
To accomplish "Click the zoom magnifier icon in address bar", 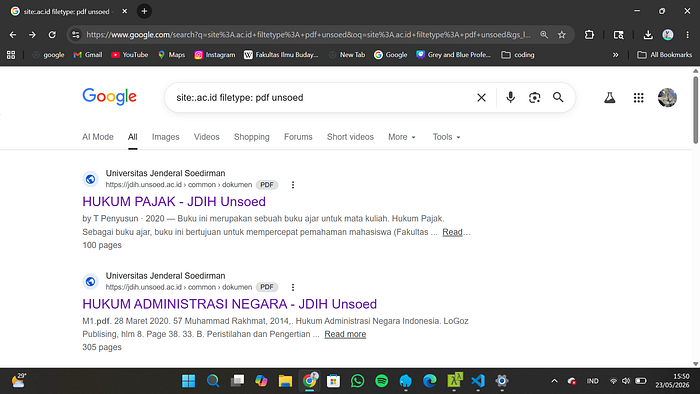I will pyautogui.click(x=544, y=35).
